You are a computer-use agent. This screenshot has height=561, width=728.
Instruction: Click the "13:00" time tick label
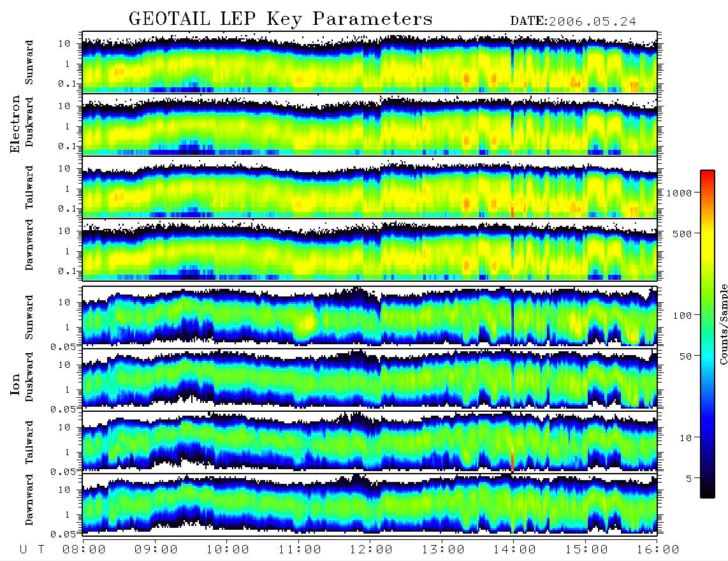tap(443, 550)
